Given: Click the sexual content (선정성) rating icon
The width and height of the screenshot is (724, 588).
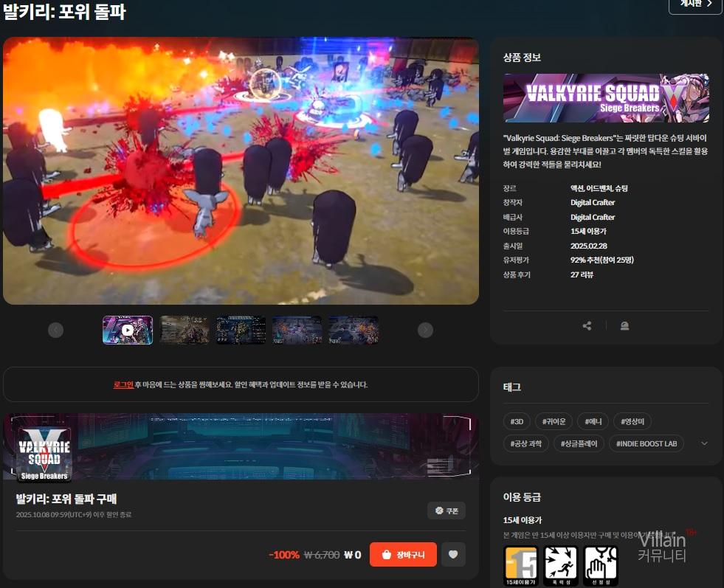Looking at the screenshot, I should pyautogui.click(x=600, y=566).
